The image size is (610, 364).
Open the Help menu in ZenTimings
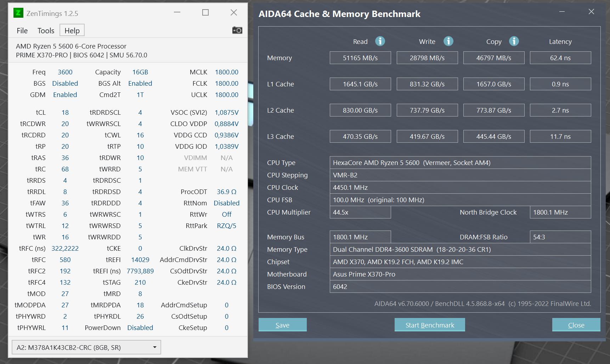72,30
